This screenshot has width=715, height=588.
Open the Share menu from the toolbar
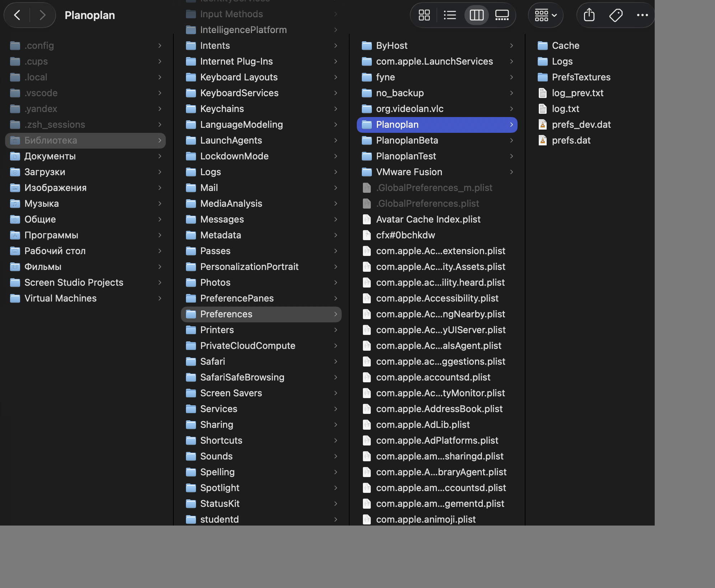(x=589, y=15)
